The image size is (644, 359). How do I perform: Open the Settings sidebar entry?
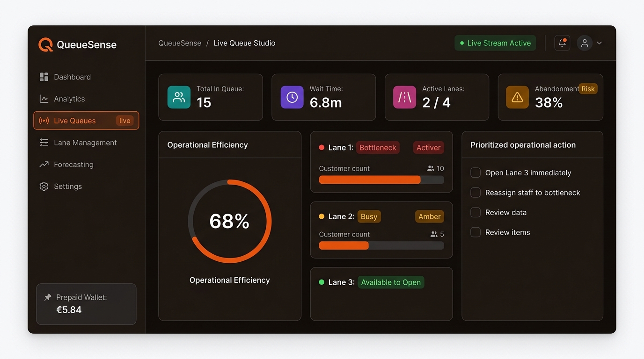[x=86, y=186]
